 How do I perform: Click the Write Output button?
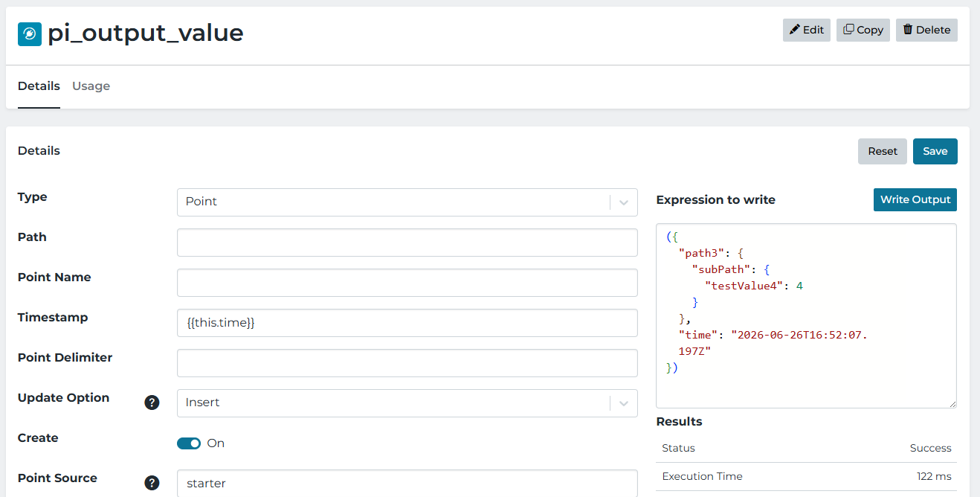(x=915, y=199)
